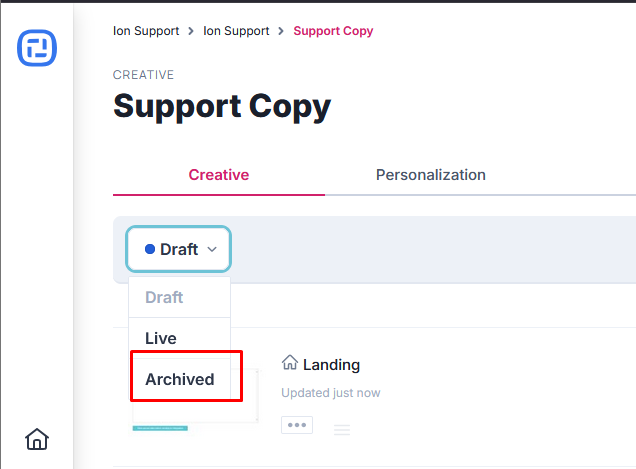
Task: Open the three-dot options for Landing page
Action: pos(296,425)
